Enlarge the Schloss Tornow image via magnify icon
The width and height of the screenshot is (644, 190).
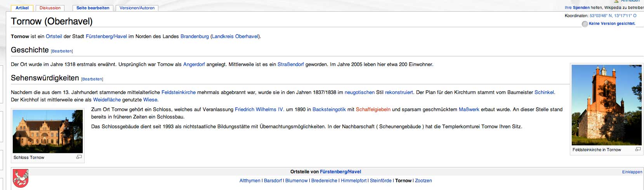click(79, 157)
